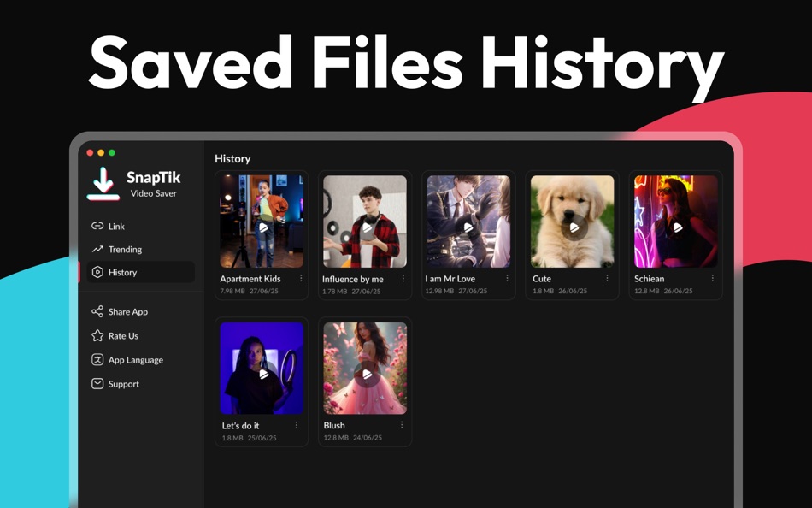812x508 pixels.
Task: Click the green maximize window button
Action: point(112,152)
